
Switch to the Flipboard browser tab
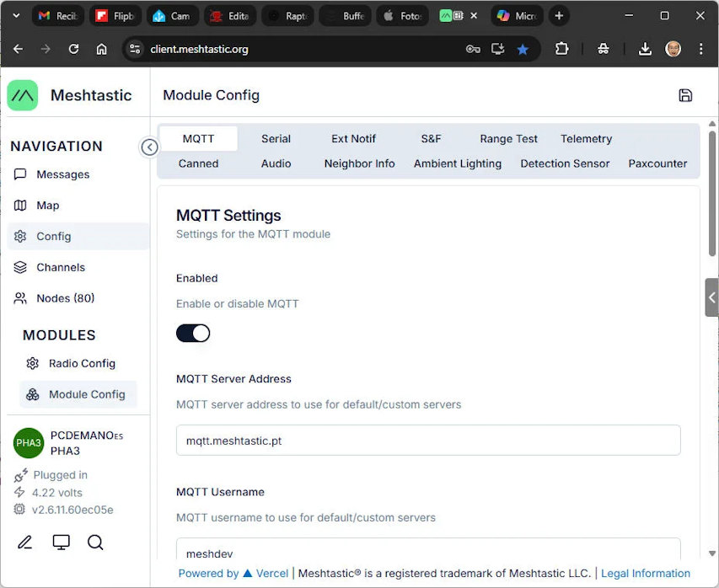tap(115, 15)
